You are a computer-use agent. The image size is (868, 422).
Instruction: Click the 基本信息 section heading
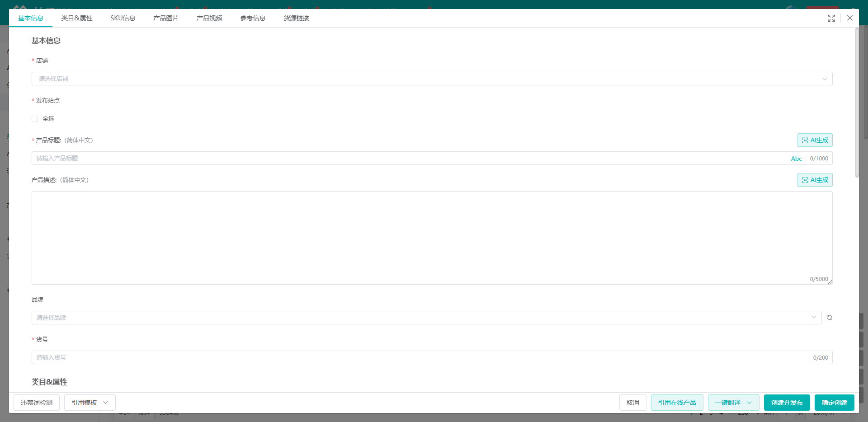[46, 41]
